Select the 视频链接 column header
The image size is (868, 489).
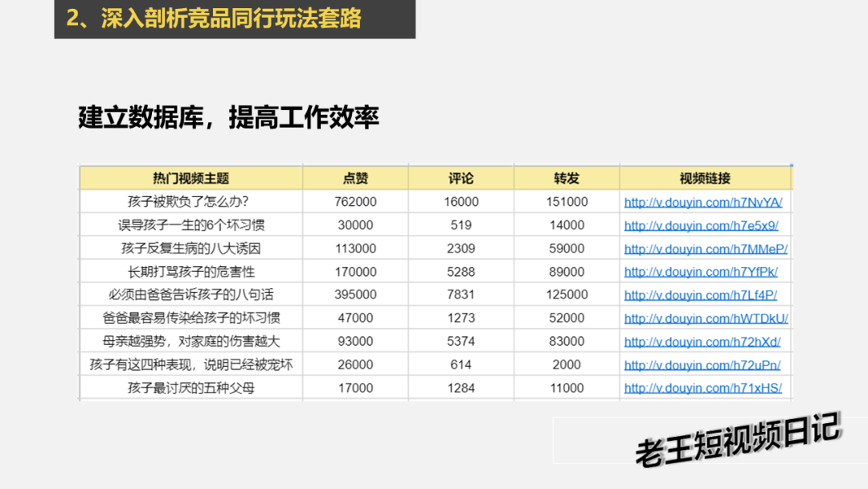click(705, 179)
